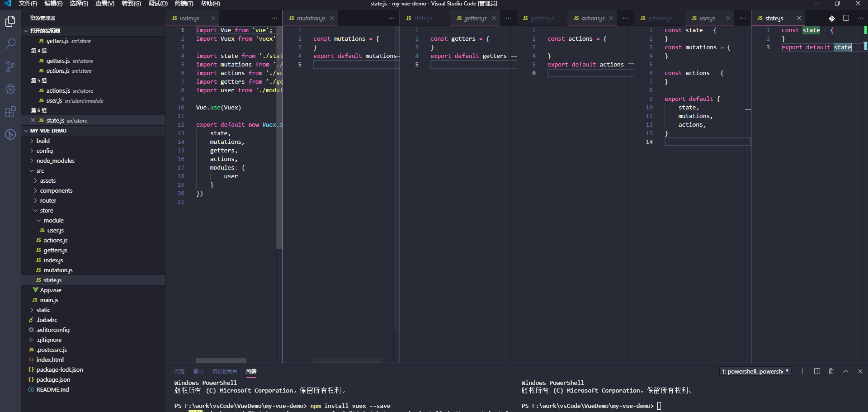Select the 终端 panel tab
The image size is (868, 412).
251,371
